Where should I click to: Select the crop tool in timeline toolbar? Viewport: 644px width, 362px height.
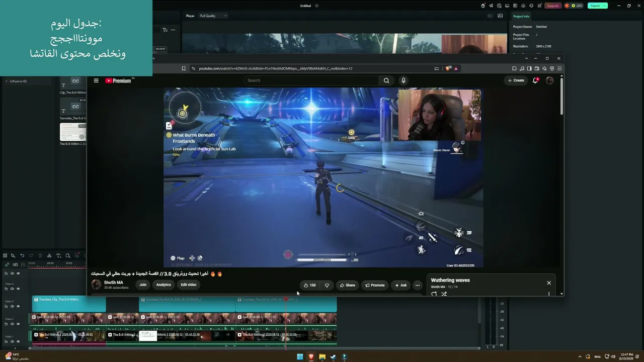point(68,255)
